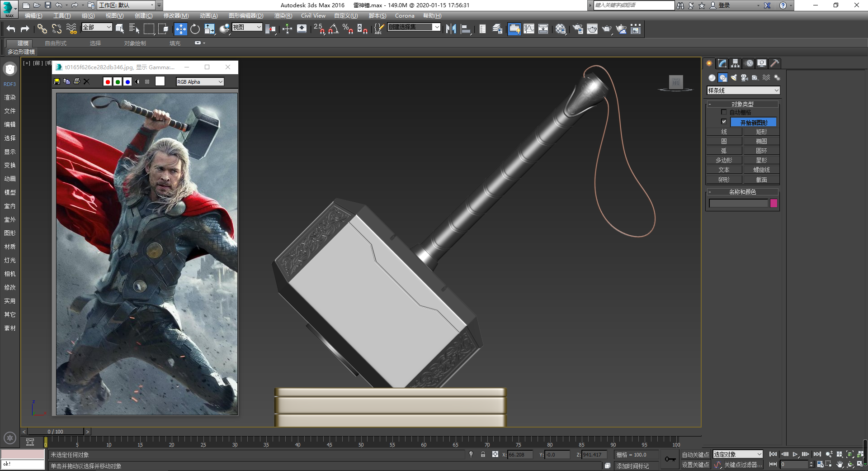Click Play Animation button
Screen dimensions: 868x471
795,454
